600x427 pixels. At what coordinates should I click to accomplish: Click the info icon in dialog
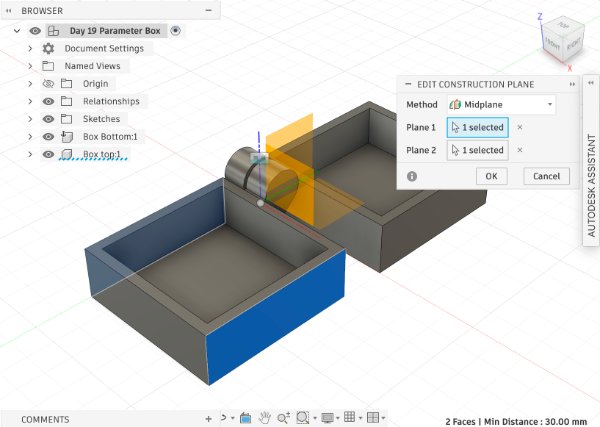(x=412, y=176)
